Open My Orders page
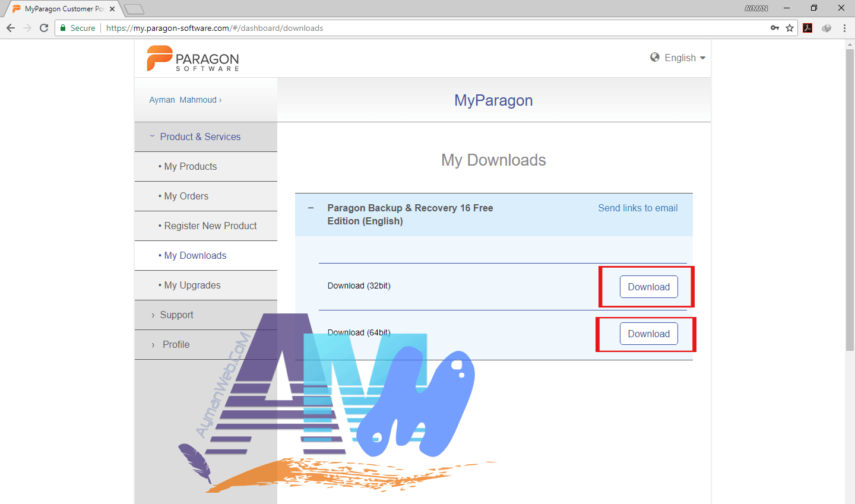Screen dimensions: 855x504 click(206, 196)
